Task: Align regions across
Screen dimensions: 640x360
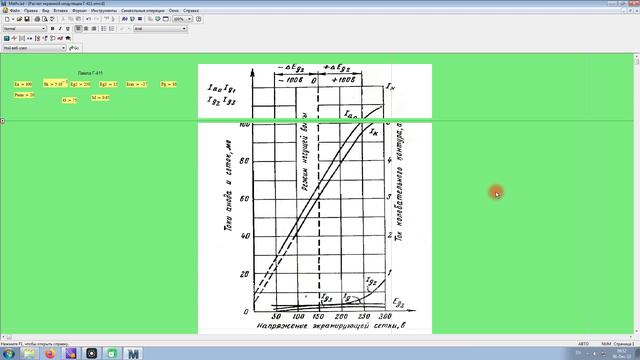Action: (x=107, y=19)
